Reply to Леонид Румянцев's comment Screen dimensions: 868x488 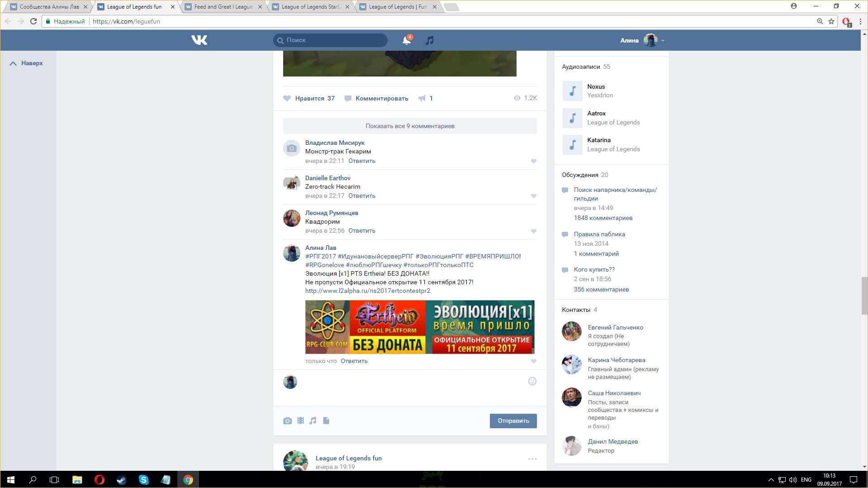pyautogui.click(x=361, y=231)
